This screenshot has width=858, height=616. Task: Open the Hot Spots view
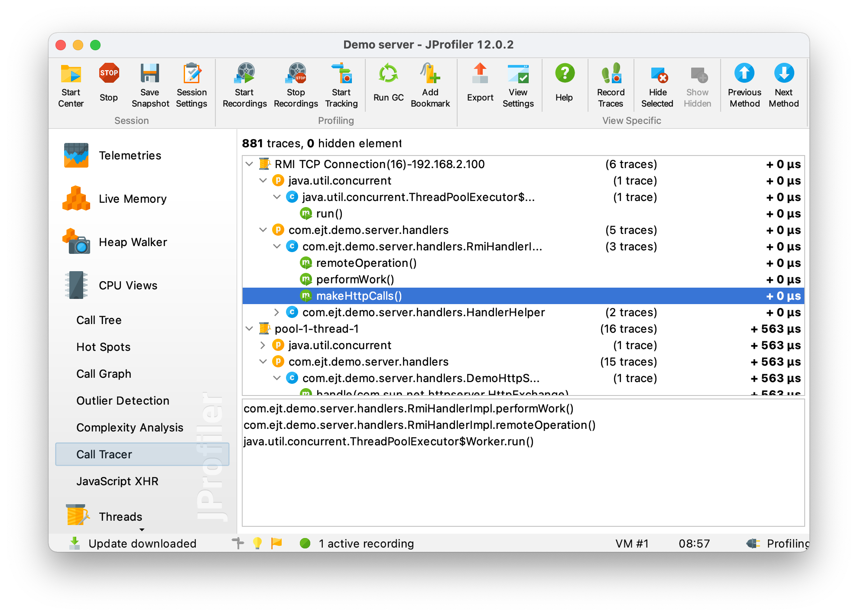pyautogui.click(x=103, y=347)
